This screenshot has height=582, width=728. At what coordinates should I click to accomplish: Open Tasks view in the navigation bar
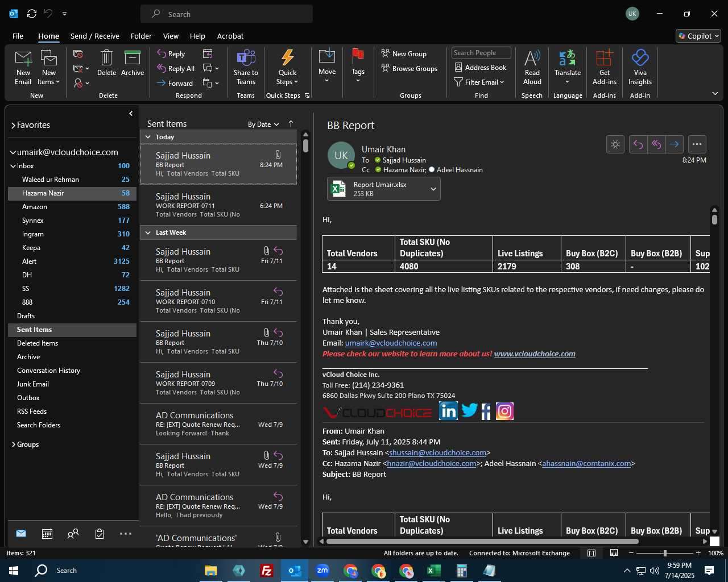pos(100,534)
